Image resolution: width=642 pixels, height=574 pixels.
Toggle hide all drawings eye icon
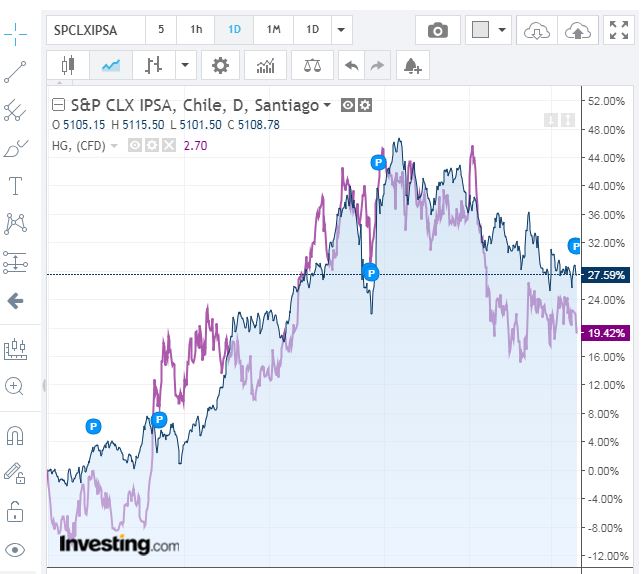(x=15, y=550)
